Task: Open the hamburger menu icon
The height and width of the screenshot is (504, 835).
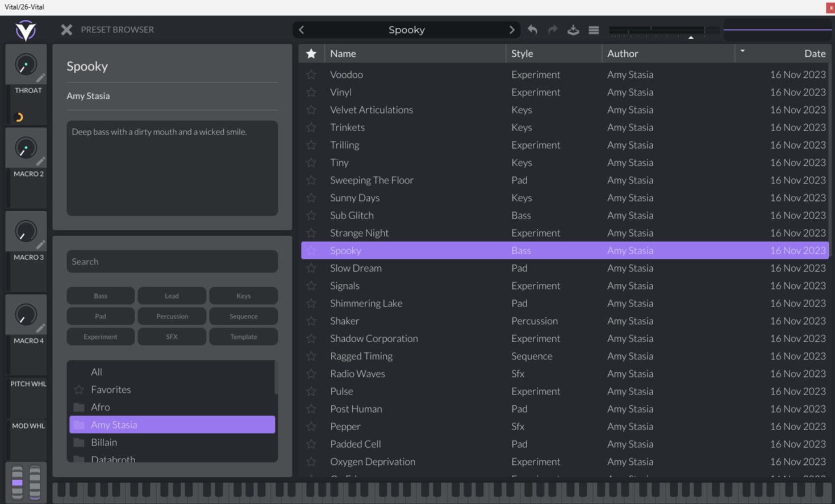Action: [x=594, y=30]
